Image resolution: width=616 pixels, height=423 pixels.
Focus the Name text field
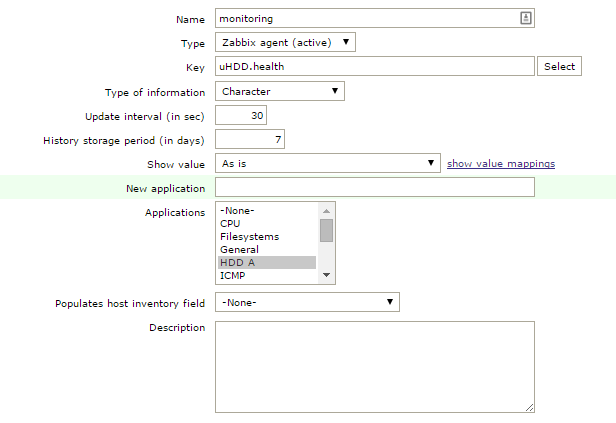coord(366,18)
